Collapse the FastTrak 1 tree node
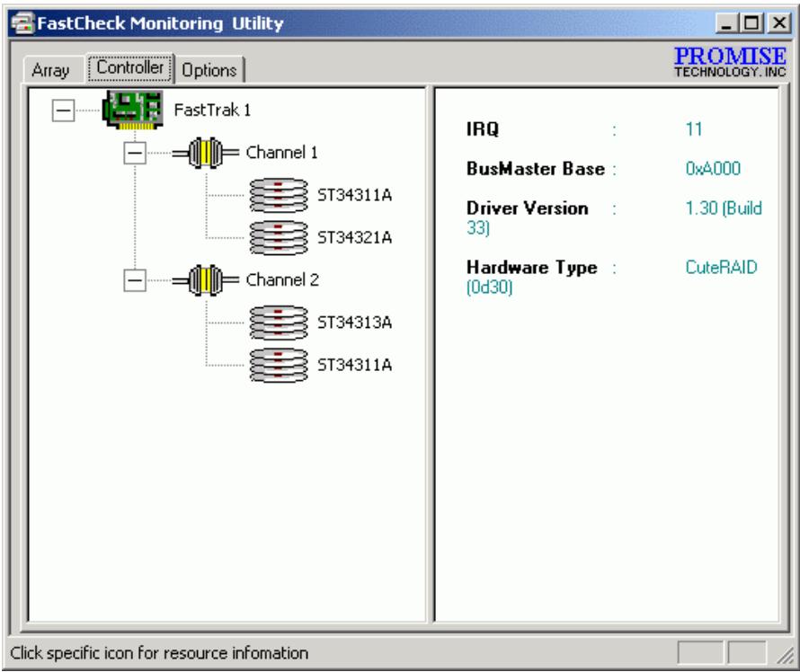The image size is (800, 672). 63,111
